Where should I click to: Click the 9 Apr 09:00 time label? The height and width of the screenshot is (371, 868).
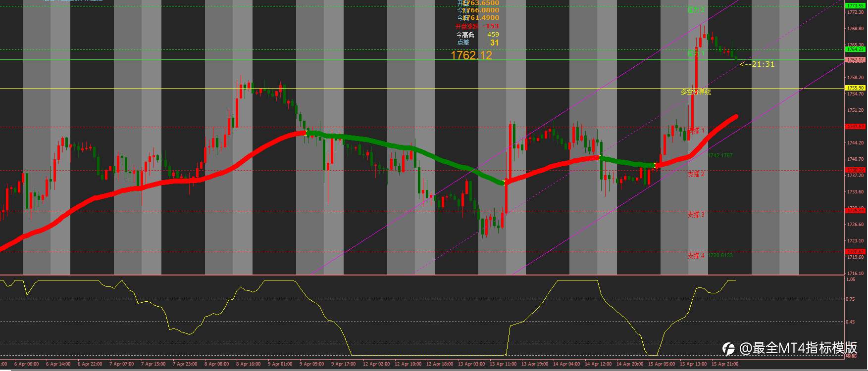pos(312,364)
